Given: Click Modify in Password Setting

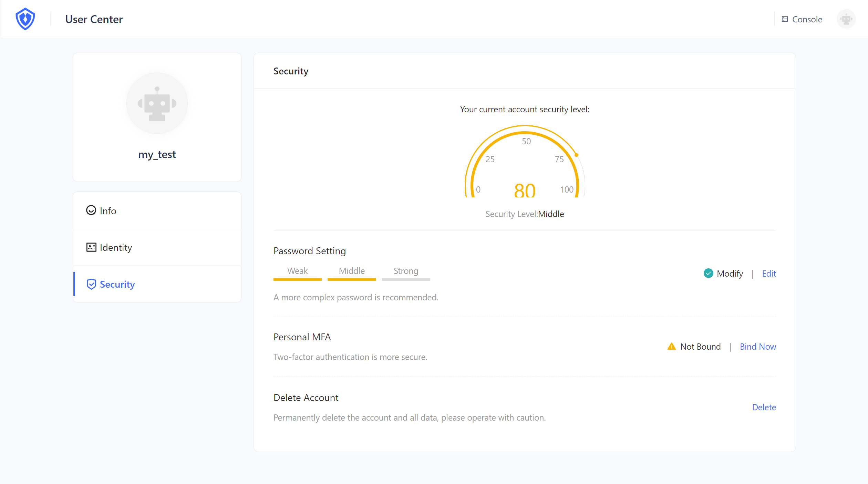Looking at the screenshot, I should pos(730,273).
